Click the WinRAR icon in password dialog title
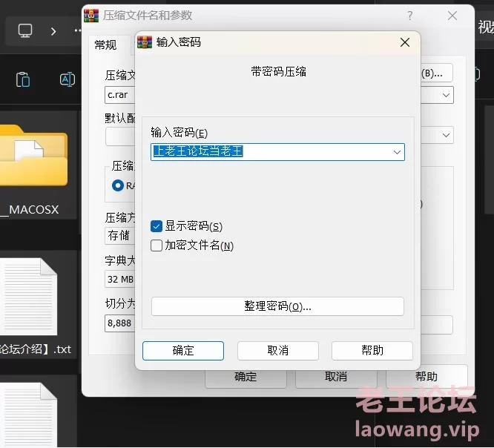Screen dimensions: 494x448 point(145,42)
